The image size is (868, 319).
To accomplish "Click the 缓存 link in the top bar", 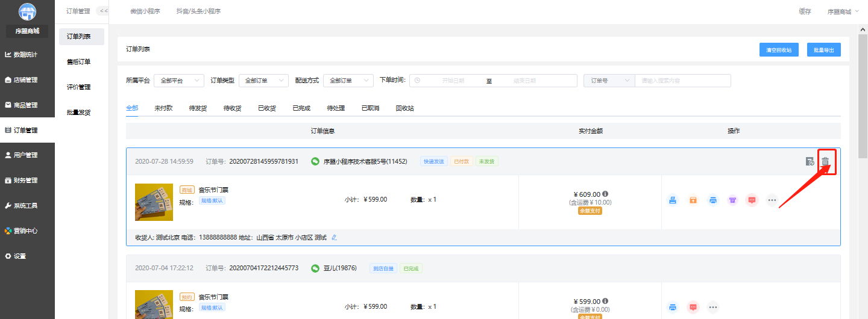I will [805, 11].
